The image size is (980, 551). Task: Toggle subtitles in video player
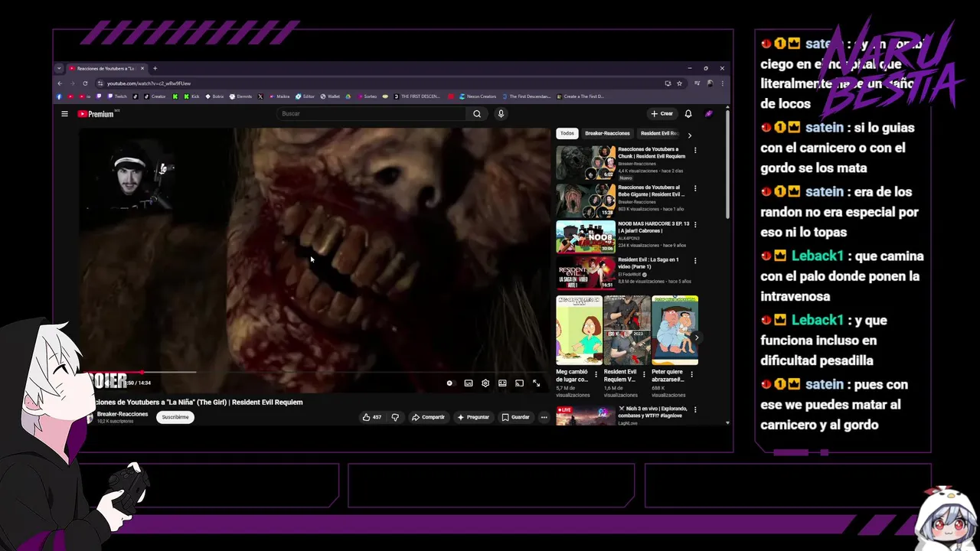click(469, 383)
